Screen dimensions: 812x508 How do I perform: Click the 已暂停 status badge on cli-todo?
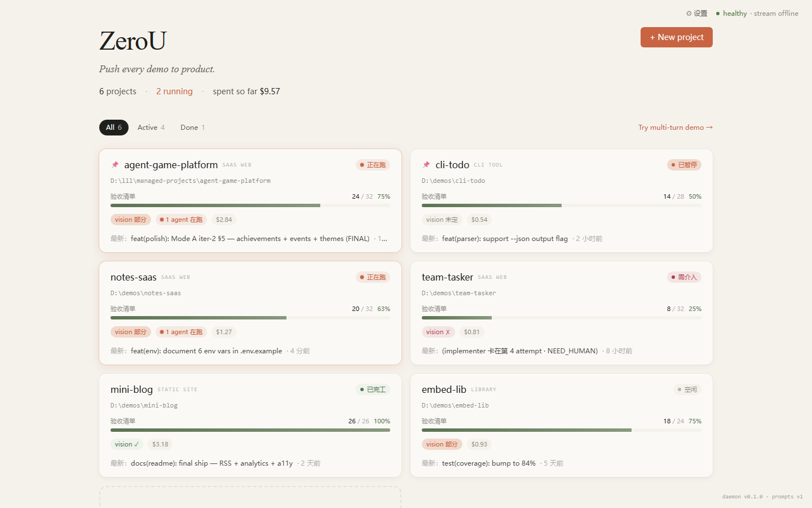click(684, 165)
